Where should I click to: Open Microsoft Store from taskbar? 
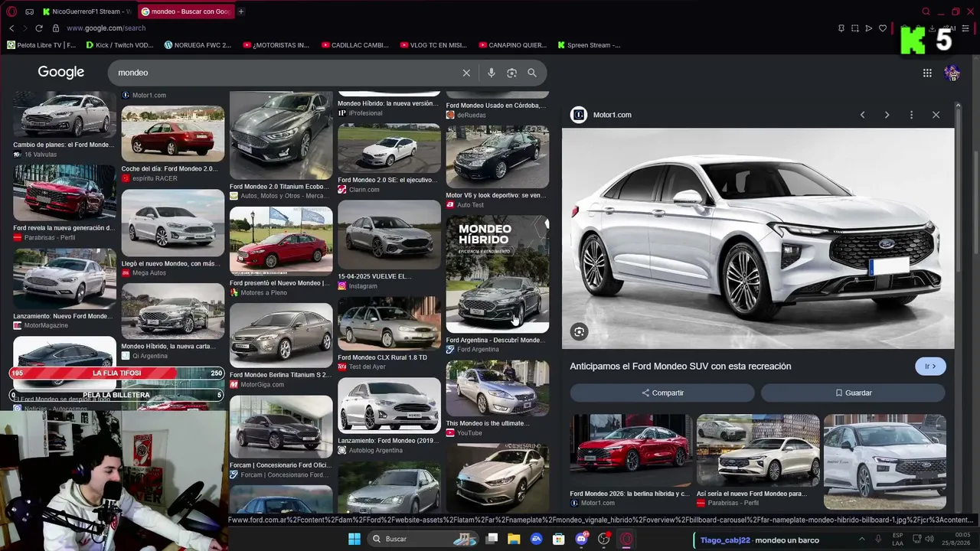[559, 539]
